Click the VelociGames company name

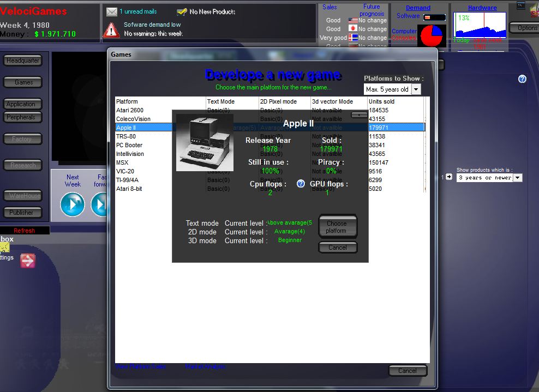pyautogui.click(x=34, y=11)
